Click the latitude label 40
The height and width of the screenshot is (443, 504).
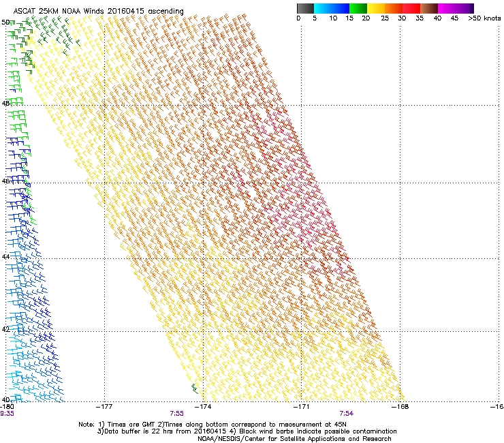click(x=5, y=399)
